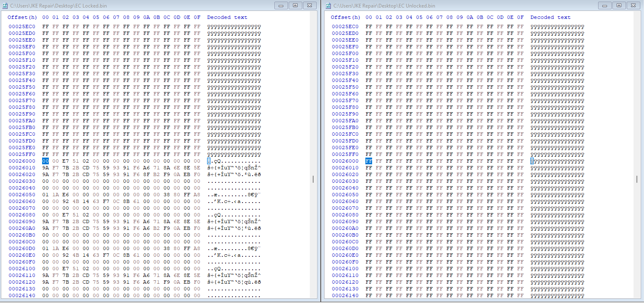Click offset 000260D0 in EC Unlocked window
Screen dimensions: 644x303
(345, 248)
